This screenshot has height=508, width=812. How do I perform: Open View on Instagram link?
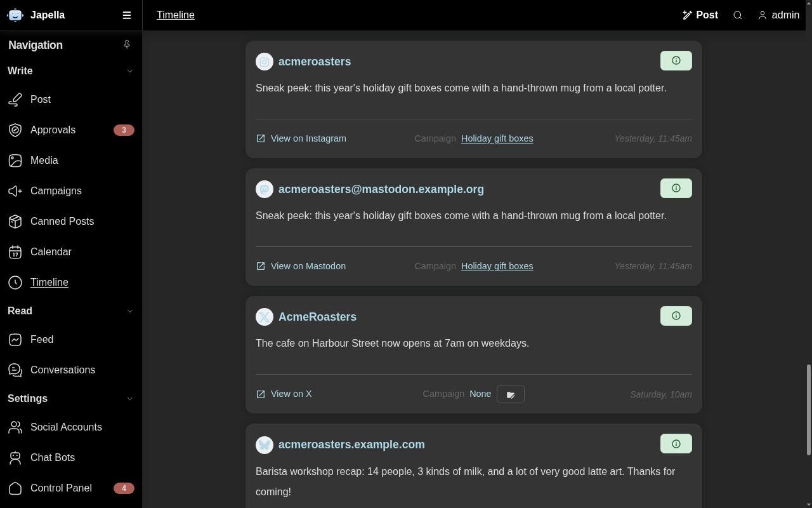(x=301, y=138)
